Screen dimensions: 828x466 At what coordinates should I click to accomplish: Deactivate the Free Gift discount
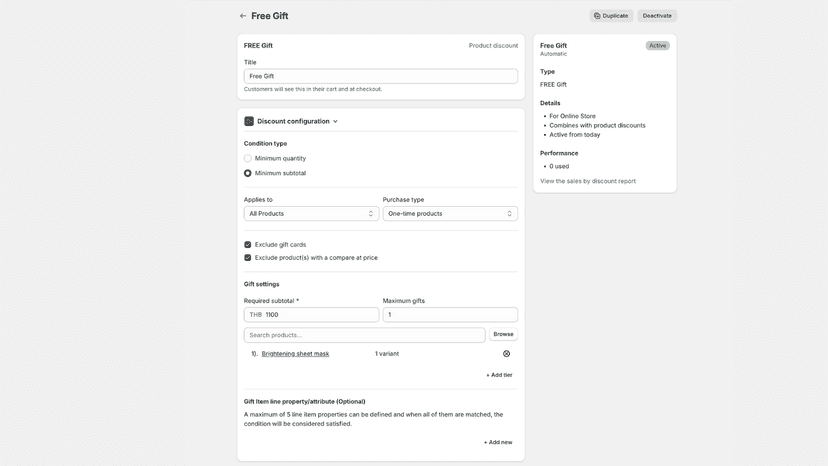657,16
